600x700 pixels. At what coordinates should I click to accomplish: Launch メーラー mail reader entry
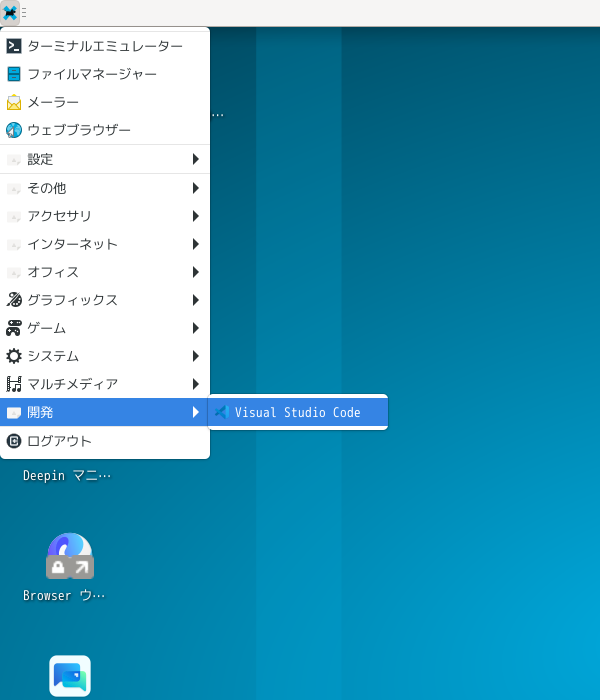(105, 102)
